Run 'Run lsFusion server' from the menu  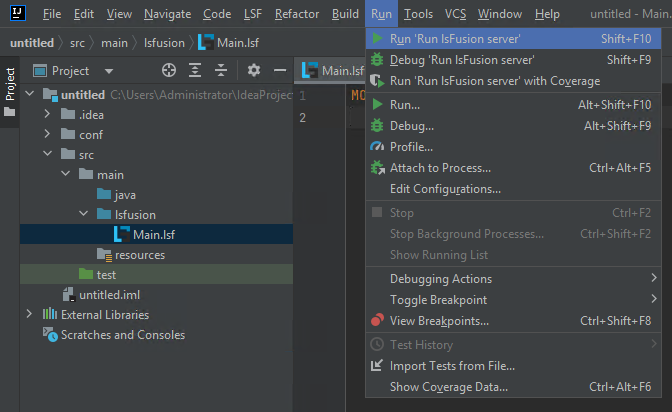click(x=455, y=39)
